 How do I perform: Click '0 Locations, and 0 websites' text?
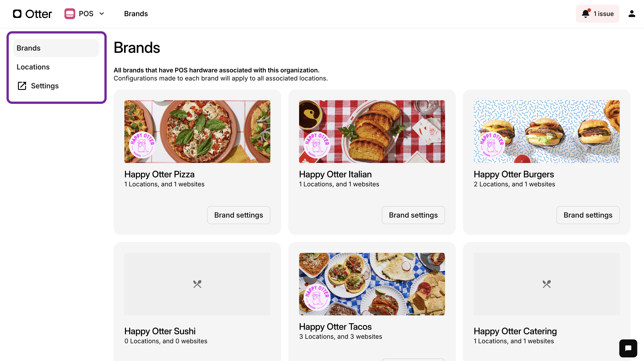pyautogui.click(x=166, y=341)
